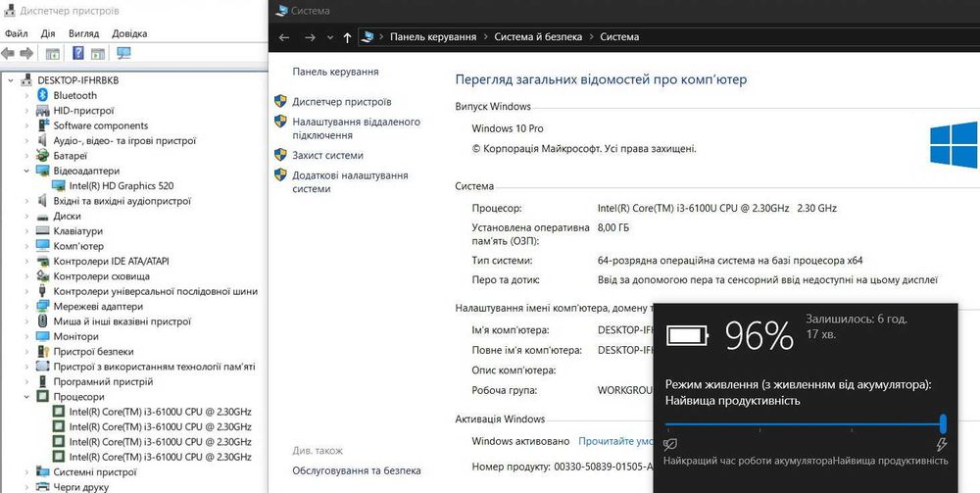
Task: Select Контролери універсальної послідовної шини item
Action: tap(155, 291)
